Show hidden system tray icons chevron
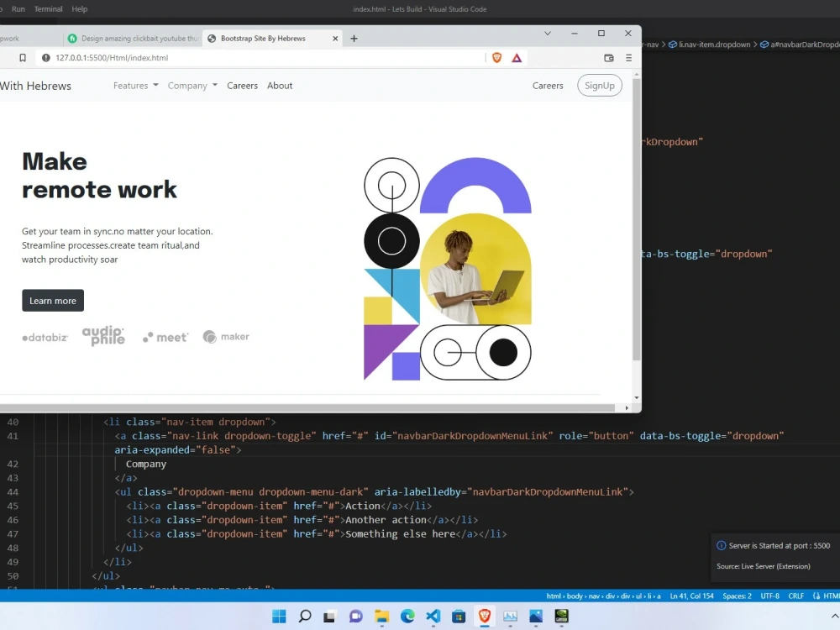This screenshot has height=630, width=840. 834,616
